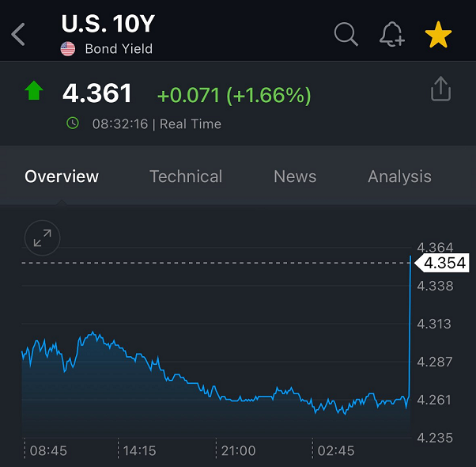Tap the US flag icon
This screenshot has width=476, height=467.
click(x=69, y=49)
